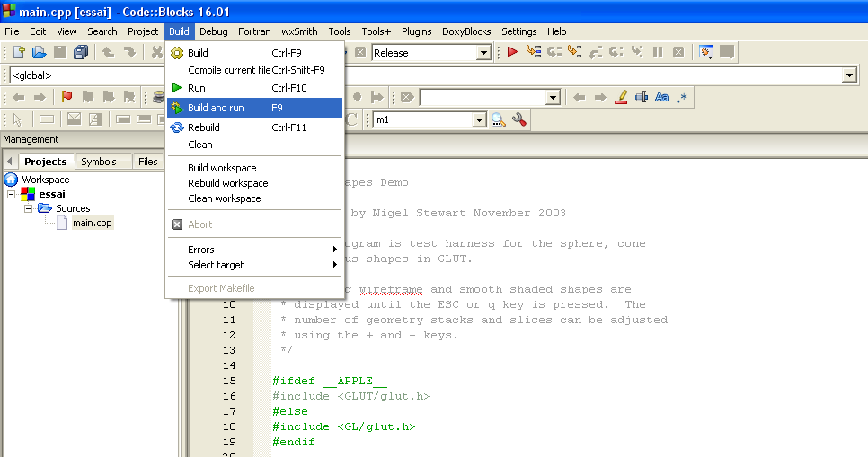Click into the incremental search text field
The height and width of the screenshot is (457, 868).
click(483, 98)
